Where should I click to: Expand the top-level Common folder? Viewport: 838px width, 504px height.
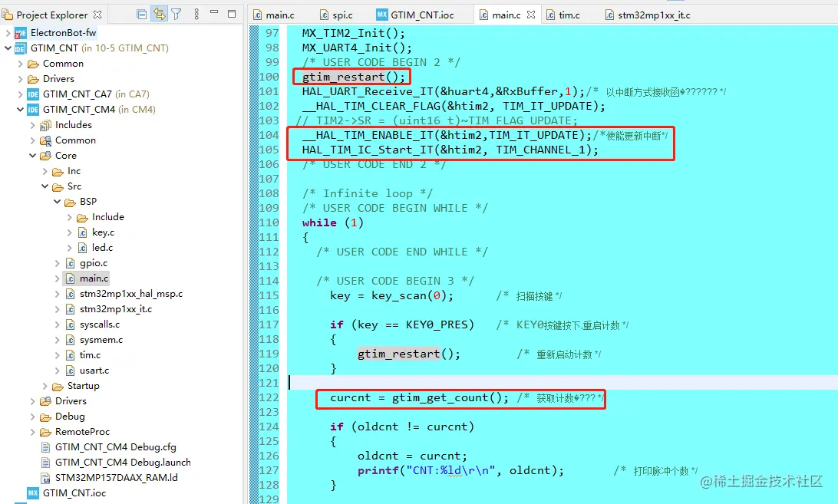click(20, 64)
